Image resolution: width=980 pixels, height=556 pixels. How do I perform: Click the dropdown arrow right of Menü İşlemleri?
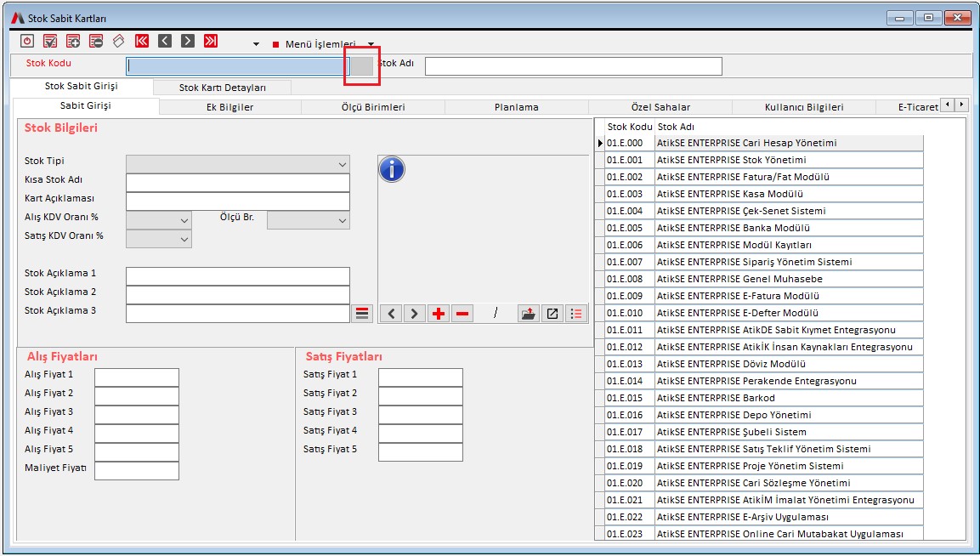[371, 44]
